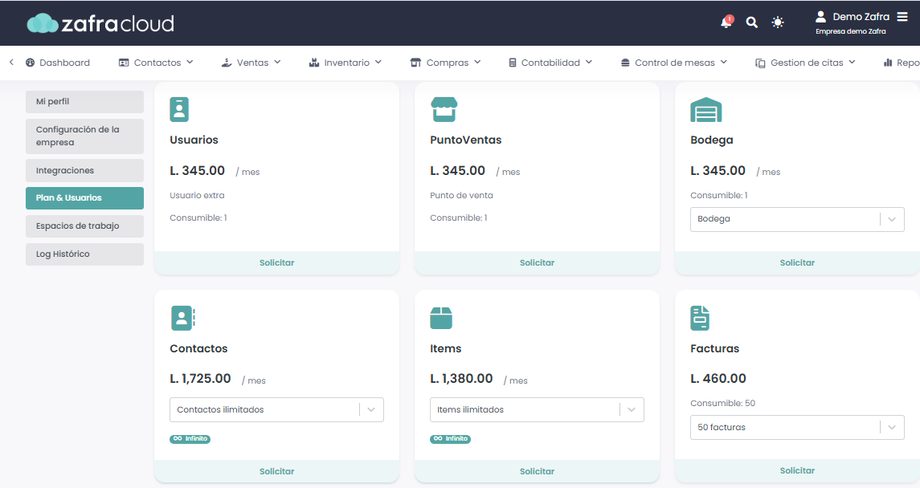This screenshot has height=488, width=920.
Task: Click Empresa demo Zafra text
Action: click(x=850, y=32)
